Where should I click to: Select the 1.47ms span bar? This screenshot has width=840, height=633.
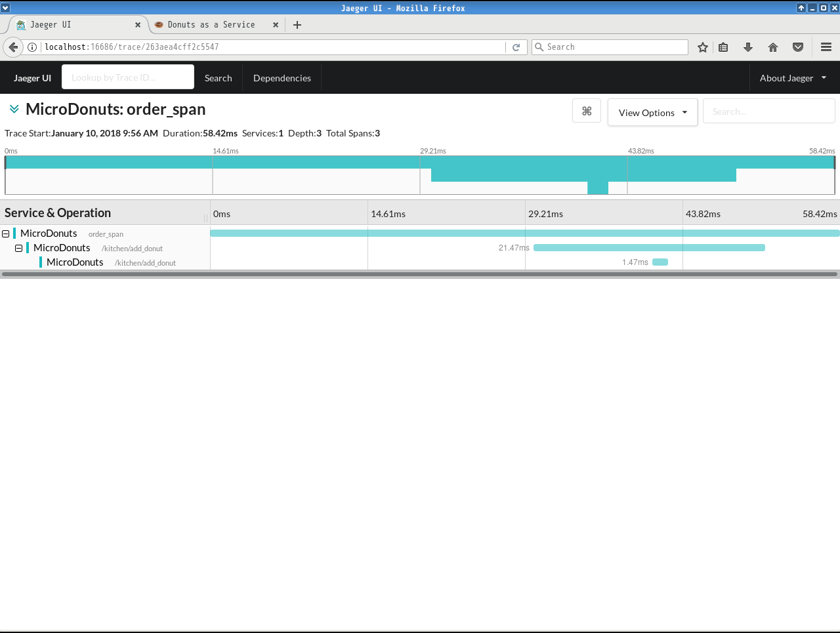[x=660, y=262]
